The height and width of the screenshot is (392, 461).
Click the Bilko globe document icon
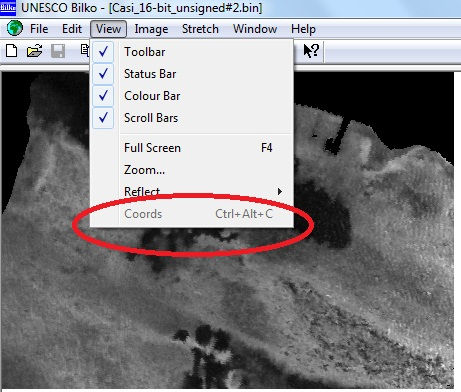tap(15, 28)
